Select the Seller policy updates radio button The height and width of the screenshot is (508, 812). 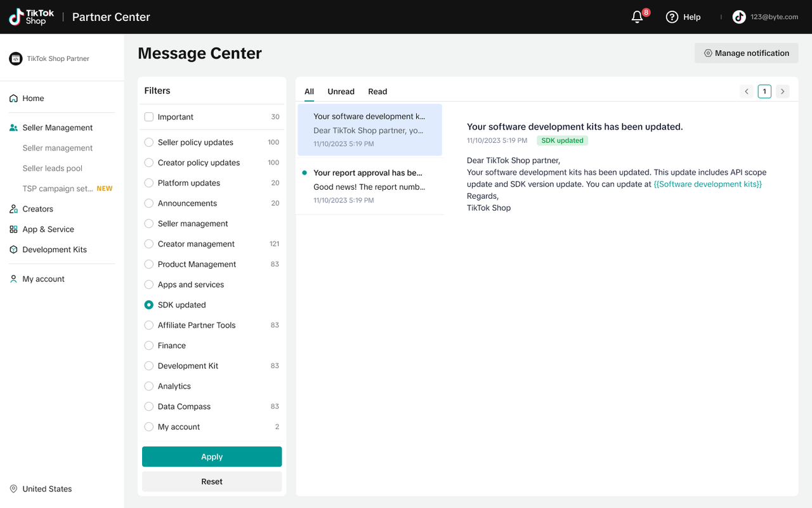(x=149, y=142)
